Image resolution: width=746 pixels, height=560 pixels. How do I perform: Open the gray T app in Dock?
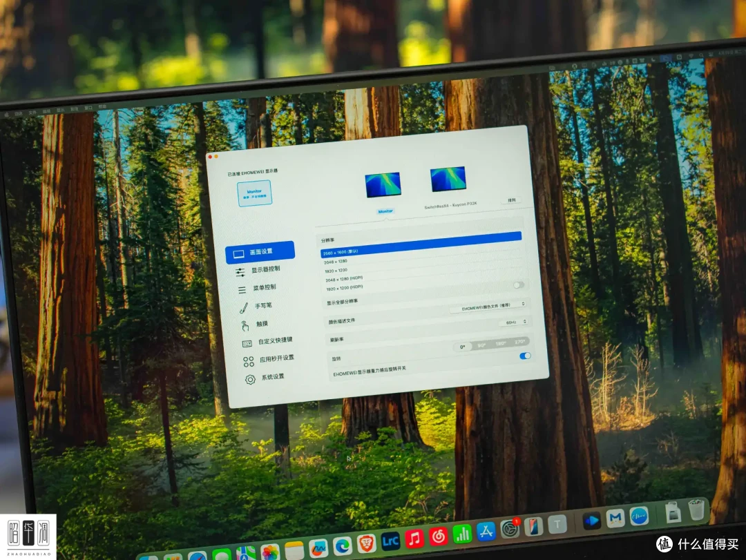coord(557,524)
